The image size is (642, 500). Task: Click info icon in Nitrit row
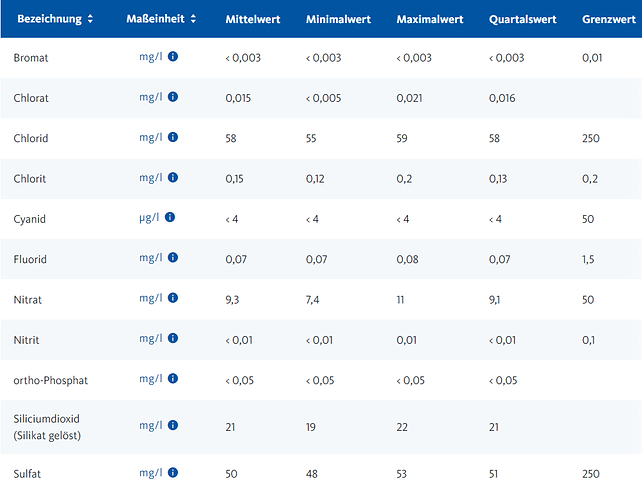[173, 338]
